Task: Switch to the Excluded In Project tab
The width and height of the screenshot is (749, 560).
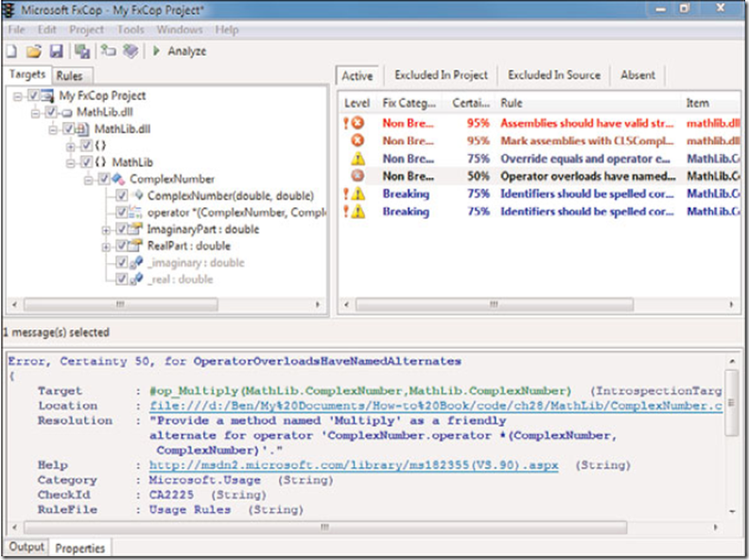Action: 441,75
